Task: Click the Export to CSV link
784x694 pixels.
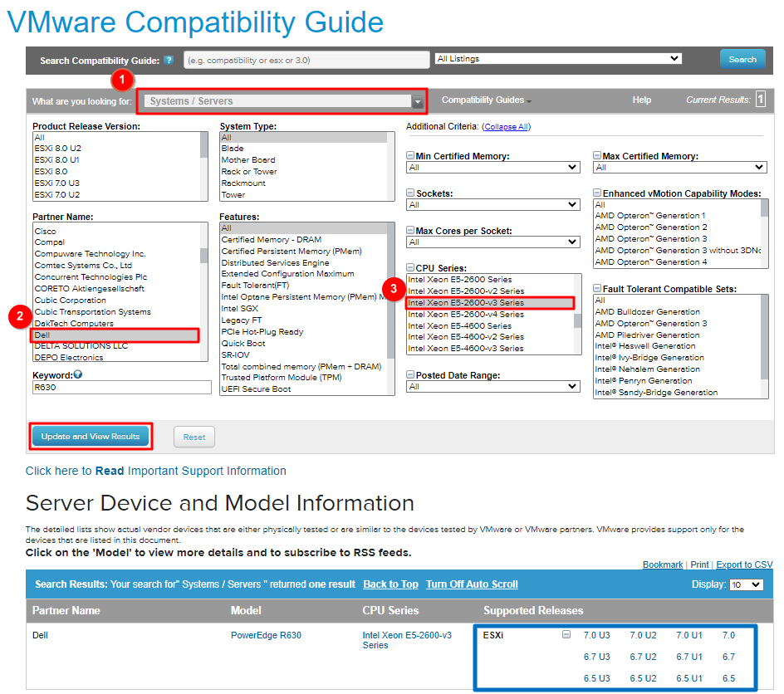Action: coord(744,564)
